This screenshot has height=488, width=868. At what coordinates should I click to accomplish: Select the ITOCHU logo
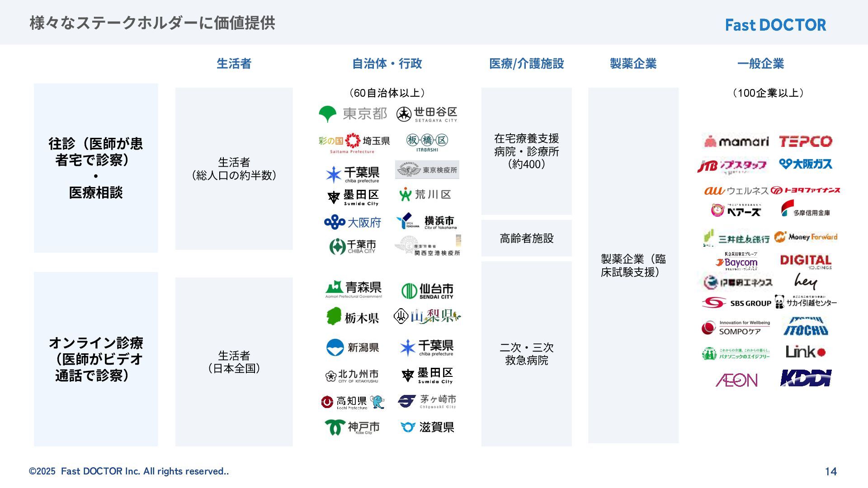[x=805, y=326]
